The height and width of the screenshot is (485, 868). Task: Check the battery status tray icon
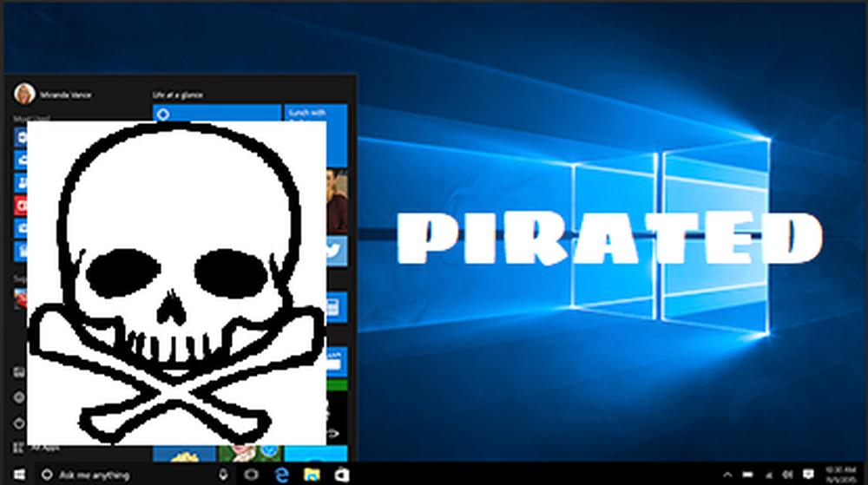[746, 475]
